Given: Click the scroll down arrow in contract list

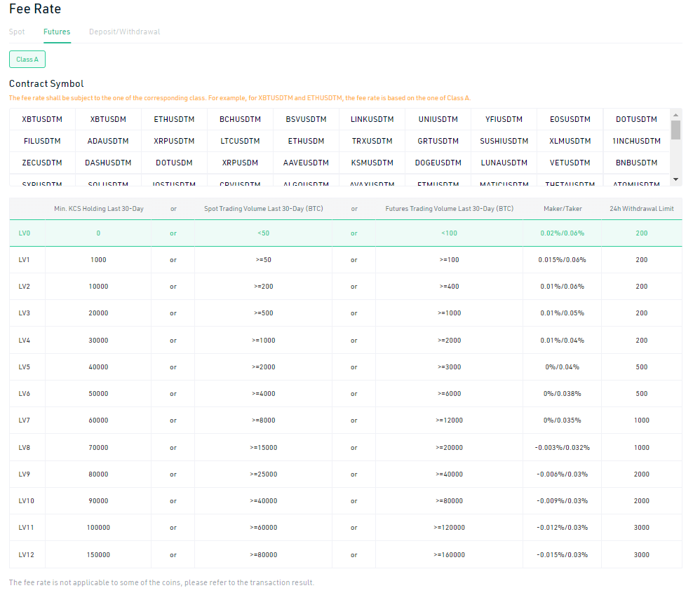Looking at the screenshot, I should (x=676, y=179).
